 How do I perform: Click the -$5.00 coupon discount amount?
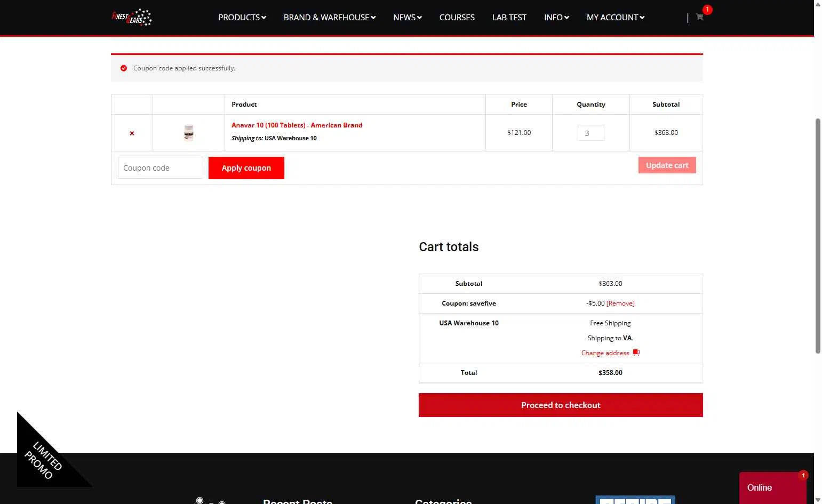595,303
